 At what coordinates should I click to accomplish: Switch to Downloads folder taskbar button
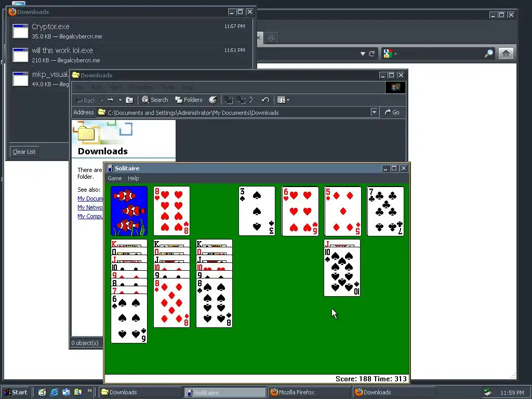(140, 392)
